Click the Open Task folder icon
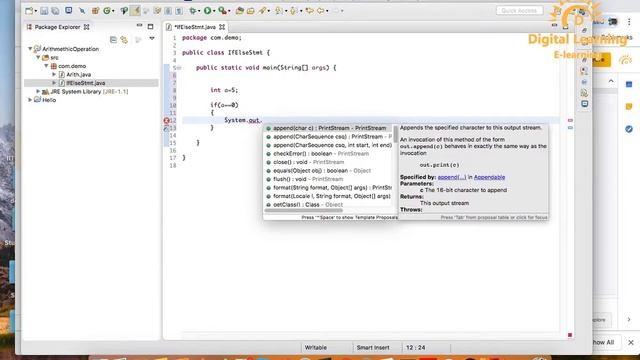Viewport: 640px width, 360px height. pyautogui.click(x=251, y=11)
